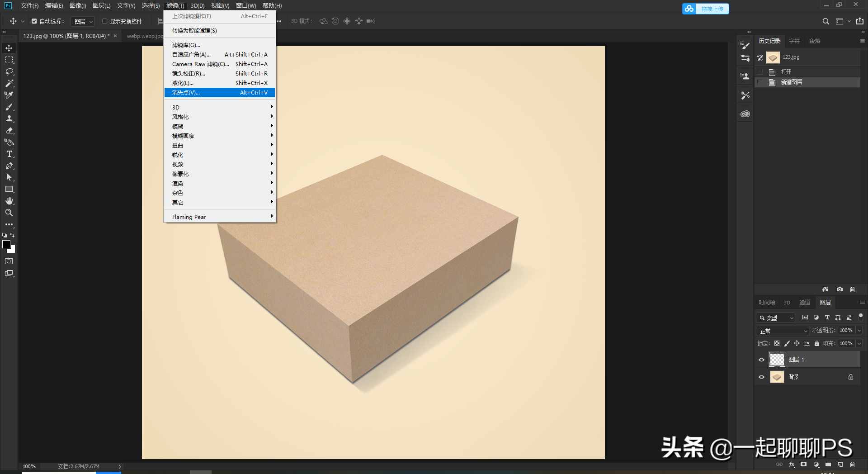
Task: Open 滤镜库(G)... entry
Action: [220, 45]
